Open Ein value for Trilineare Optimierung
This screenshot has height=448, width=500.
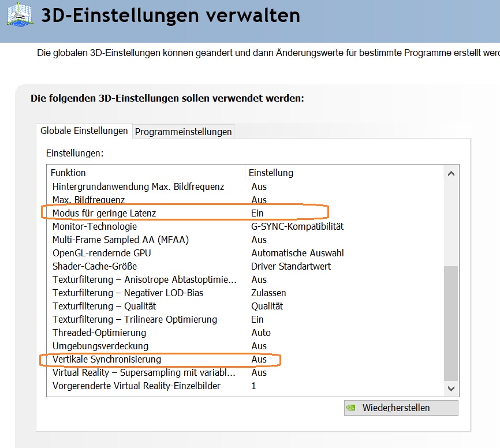point(258,319)
